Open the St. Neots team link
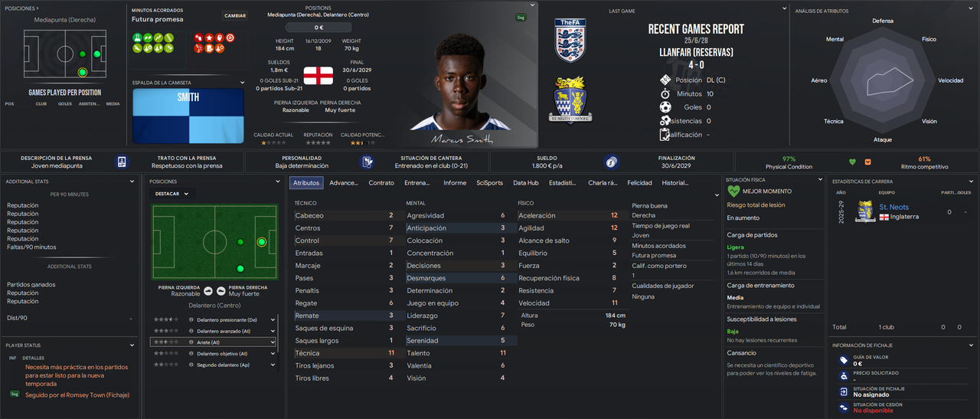This screenshot has width=980, height=419. [893, 207]
